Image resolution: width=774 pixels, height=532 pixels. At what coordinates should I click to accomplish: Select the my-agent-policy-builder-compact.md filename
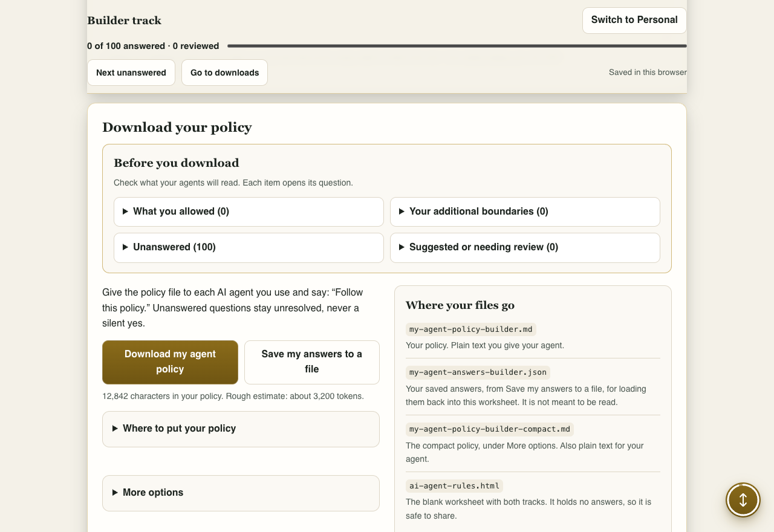click(490, 429)
